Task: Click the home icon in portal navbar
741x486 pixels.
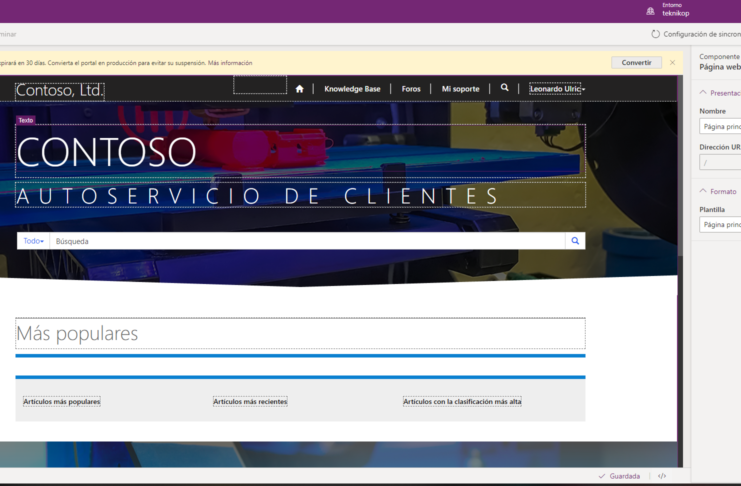Action: pos(299,89)
